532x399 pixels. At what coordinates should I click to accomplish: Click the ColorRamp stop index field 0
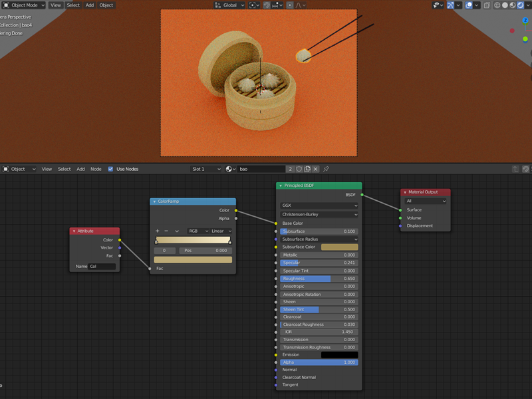coord(164,251)
